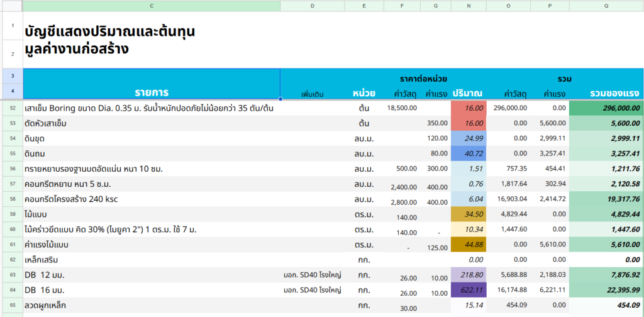Click material sum 16,174.88 cell
The width and height of the screenshot is (644, 317).
coord(508,291)
